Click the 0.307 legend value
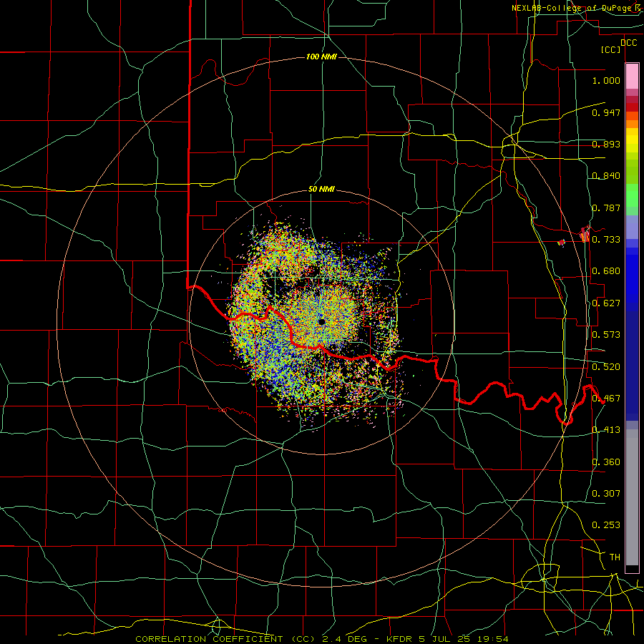The width and height of the screenshot is (644, 644). tap(606, 494)
